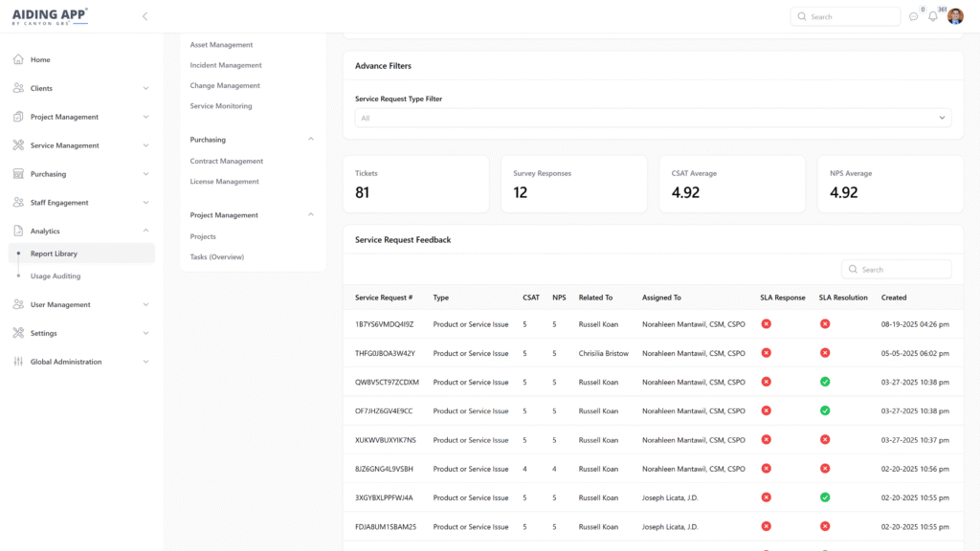This screenshot has height=551, width=980.
Task: Click the Global Administration sliders icon
Action: point(18,362)
